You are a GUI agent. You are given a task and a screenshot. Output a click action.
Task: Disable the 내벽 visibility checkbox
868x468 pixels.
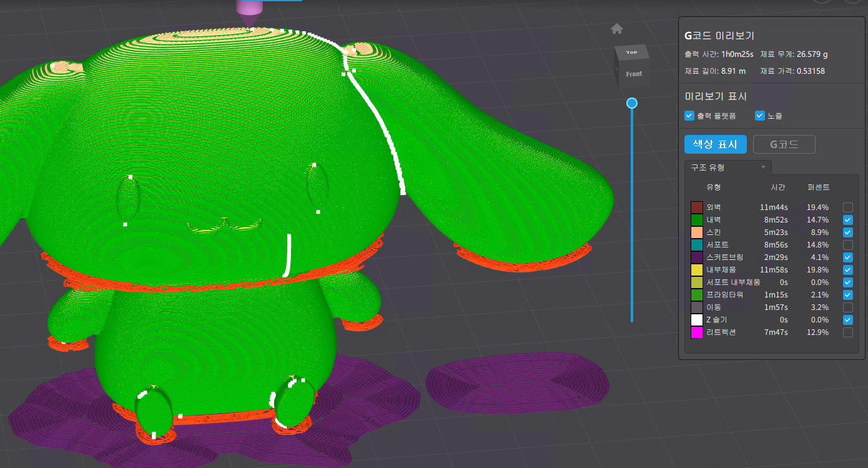click(848, 220)
